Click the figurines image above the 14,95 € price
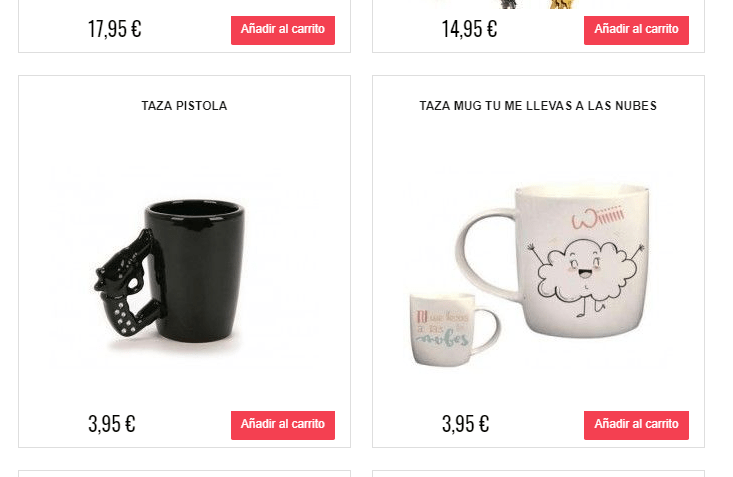This screenshot has width=733, height=477. click(538, 4)
